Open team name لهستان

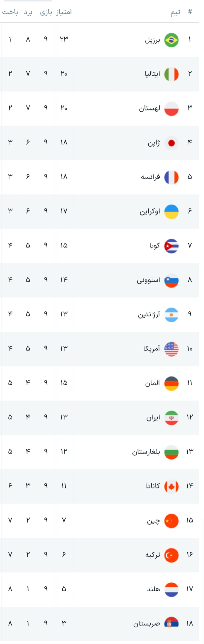point(150,108)
